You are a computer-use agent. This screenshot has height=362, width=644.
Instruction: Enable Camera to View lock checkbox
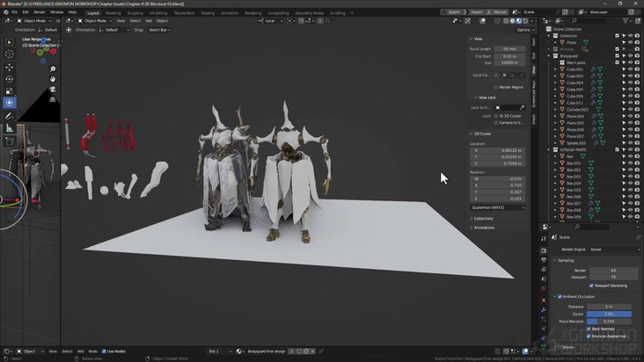click(x=496, y=123)
